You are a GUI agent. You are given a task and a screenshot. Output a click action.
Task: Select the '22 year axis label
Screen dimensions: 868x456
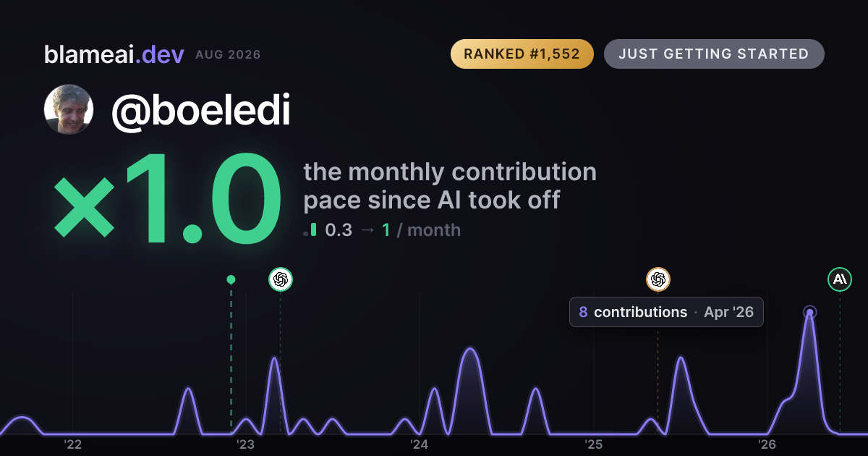coord(72,444)
